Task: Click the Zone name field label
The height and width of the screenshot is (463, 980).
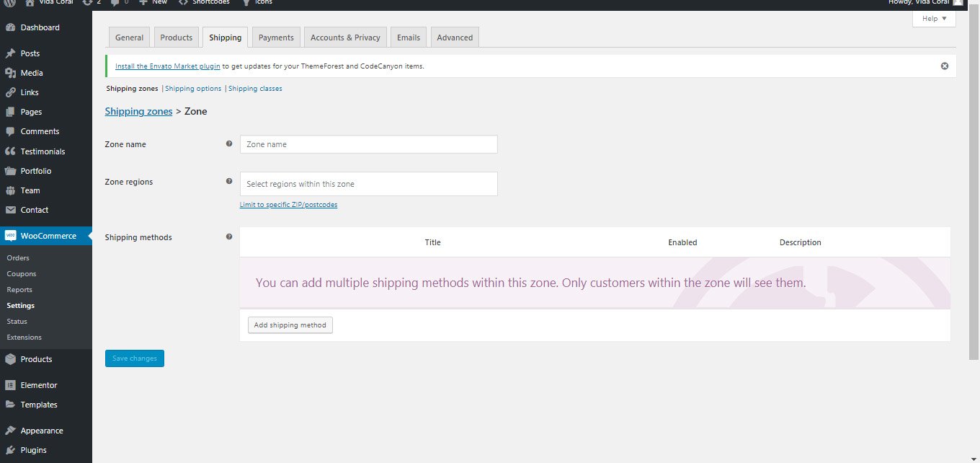Action: coord(125,144)
